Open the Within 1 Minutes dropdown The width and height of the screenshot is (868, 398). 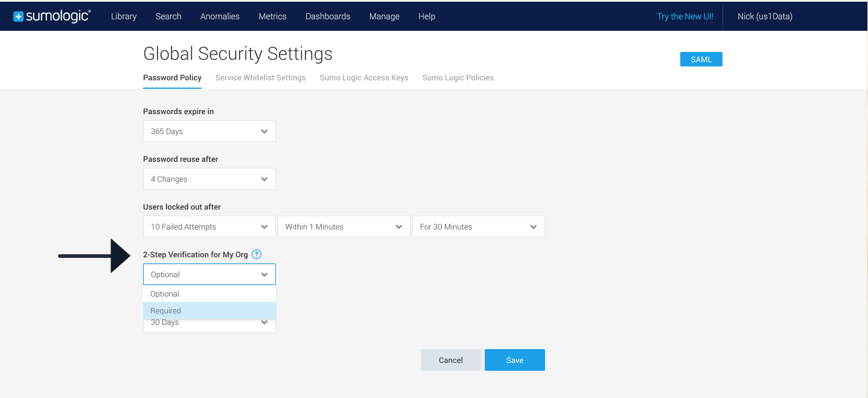point(344,226)
